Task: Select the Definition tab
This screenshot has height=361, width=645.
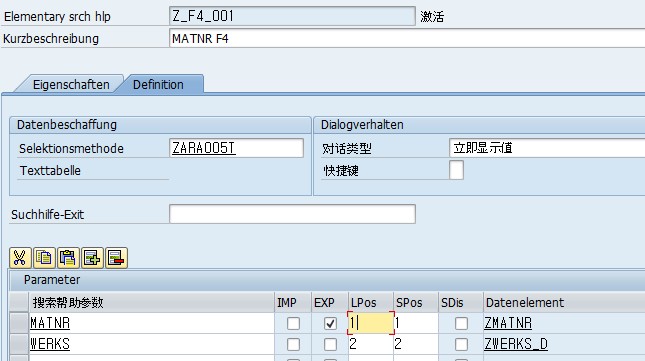Action: (x=158, y=84)
